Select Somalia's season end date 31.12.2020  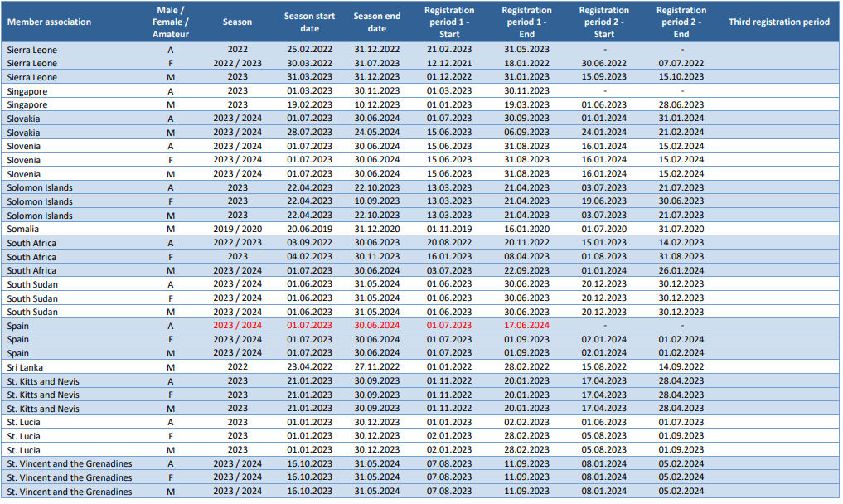tap(377, 229)
